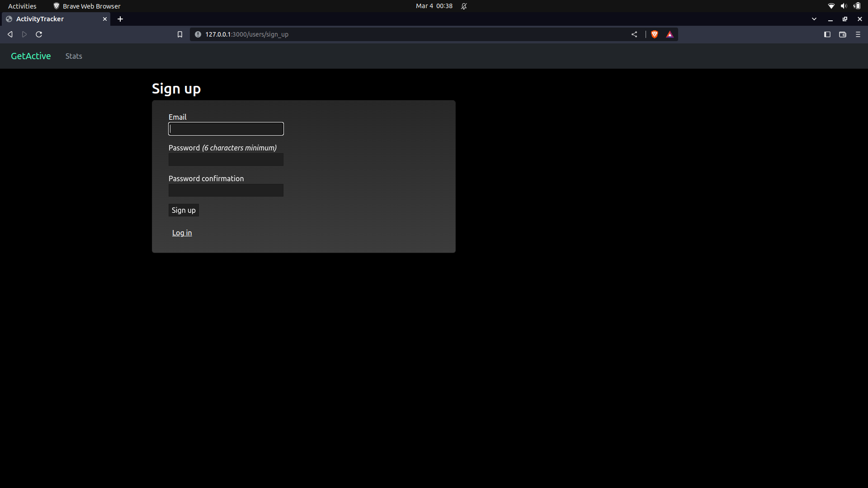Image resolution: width=868 pixels, height=488 pixels.
Task: Open the browser hamburger menu
Action: coord(858,34)
